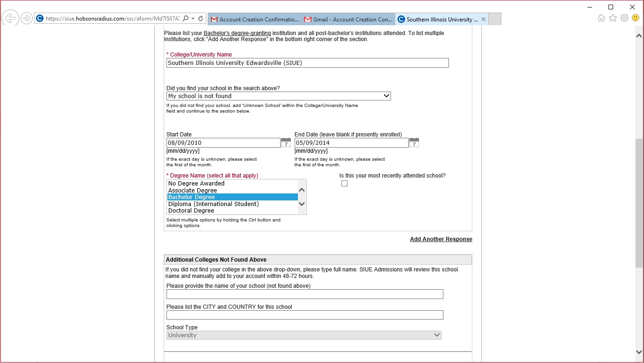Expand the 'Did you find your school' dropdown

278,96
